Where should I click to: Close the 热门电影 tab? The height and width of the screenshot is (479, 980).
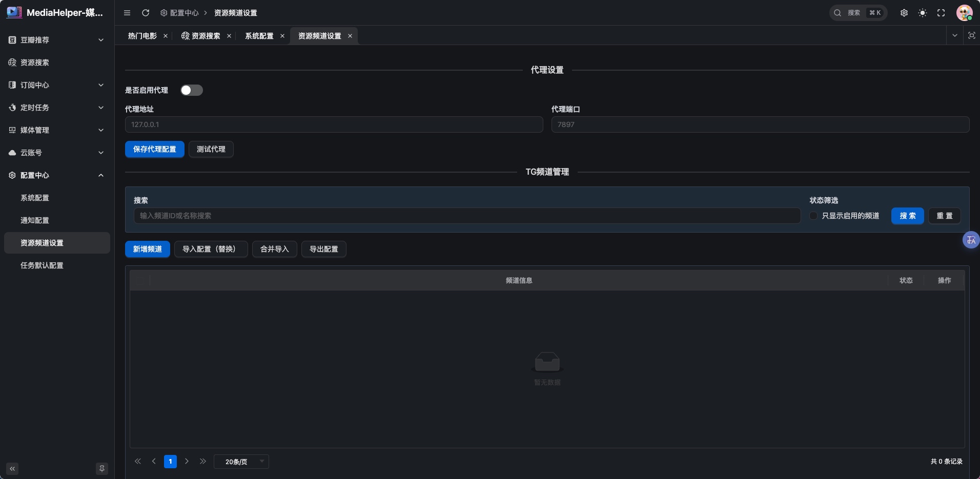tap(166, 36)
